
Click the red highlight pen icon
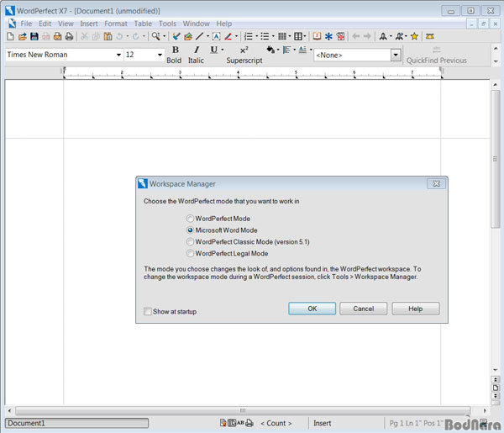coord(228,36)
